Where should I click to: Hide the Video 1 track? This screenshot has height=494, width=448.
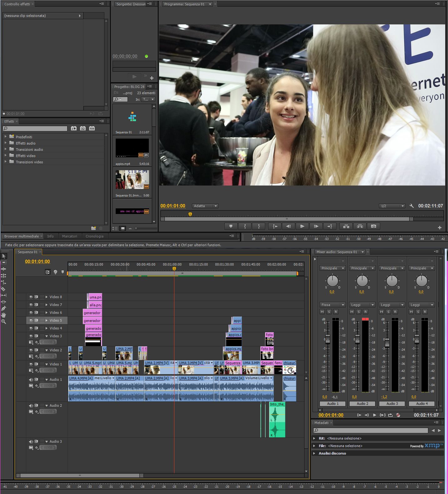(31, 364)
